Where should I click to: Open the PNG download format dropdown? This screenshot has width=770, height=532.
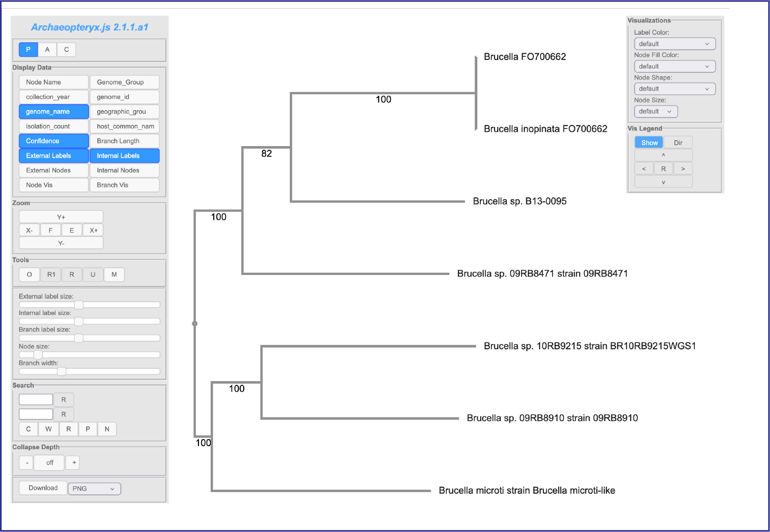coord(94,489)
